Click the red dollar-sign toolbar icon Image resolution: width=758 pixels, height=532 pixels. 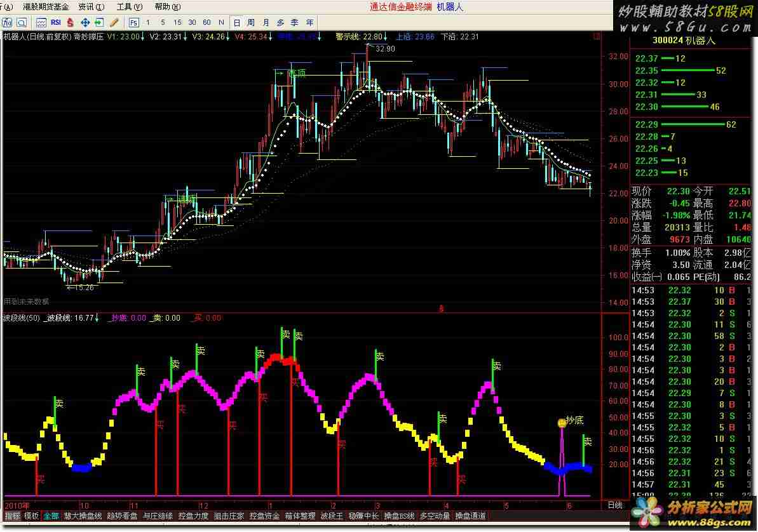coord(71,23)
